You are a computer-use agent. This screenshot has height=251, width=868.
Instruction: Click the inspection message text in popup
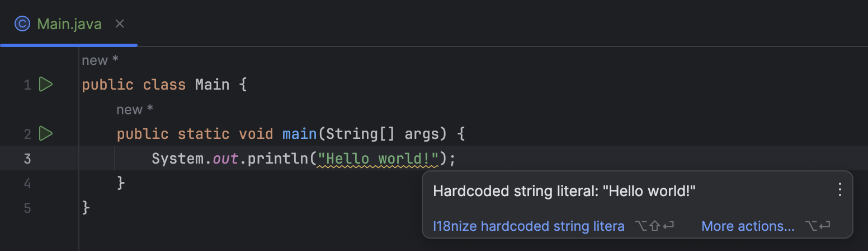tap(564, 191)
